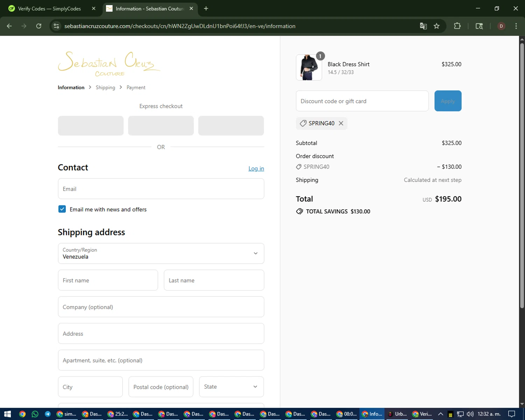
Task: Open Chrome's three-dot menu
Action: [x=516, y=26]
